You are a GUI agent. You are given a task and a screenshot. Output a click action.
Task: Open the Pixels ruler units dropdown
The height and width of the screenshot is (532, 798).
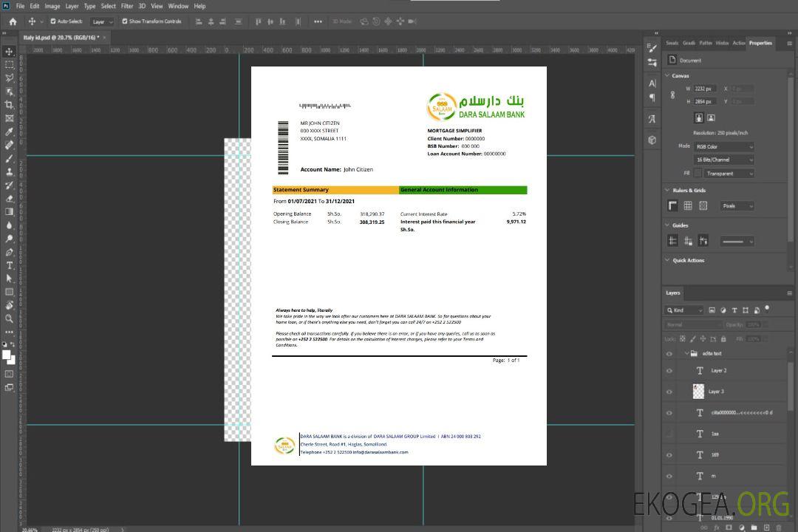pyautogui.click(x=737, y=206)
